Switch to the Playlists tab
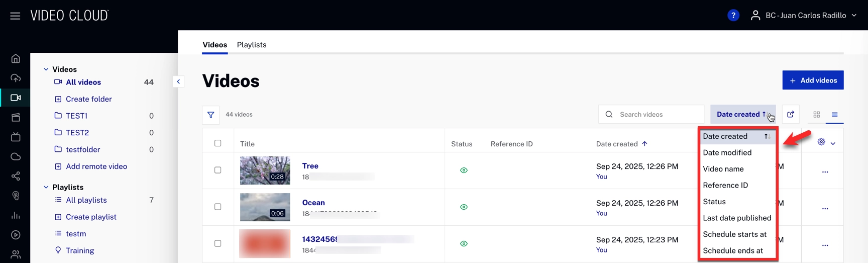This screenshot has height=263, width=868. [252, 45]
